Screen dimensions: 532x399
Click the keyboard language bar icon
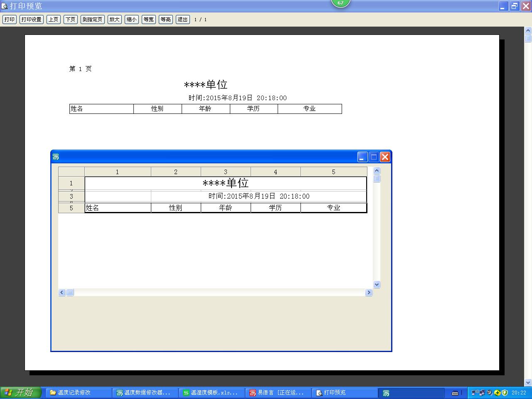455,393
